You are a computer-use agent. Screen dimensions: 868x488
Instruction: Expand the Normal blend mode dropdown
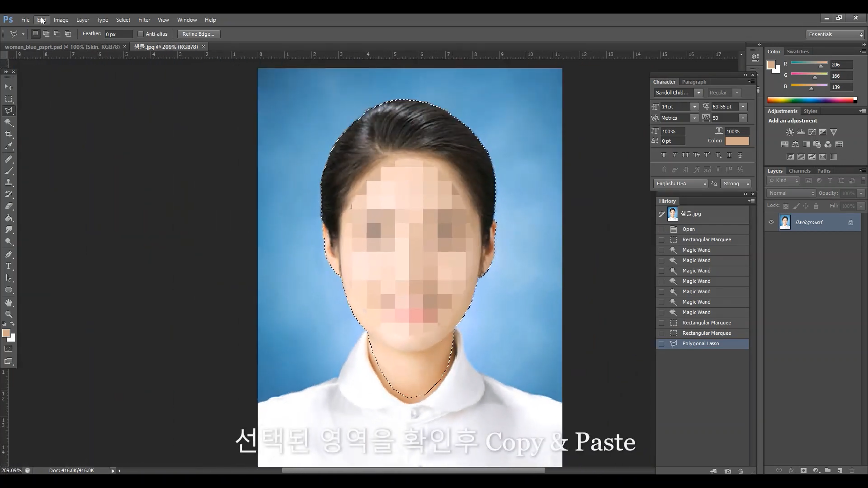pos(791,193)
